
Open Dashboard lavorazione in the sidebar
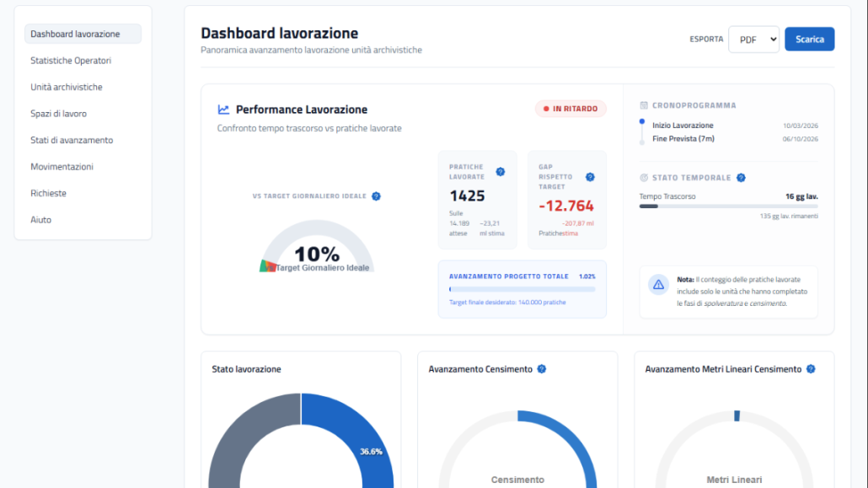[83, 34]
